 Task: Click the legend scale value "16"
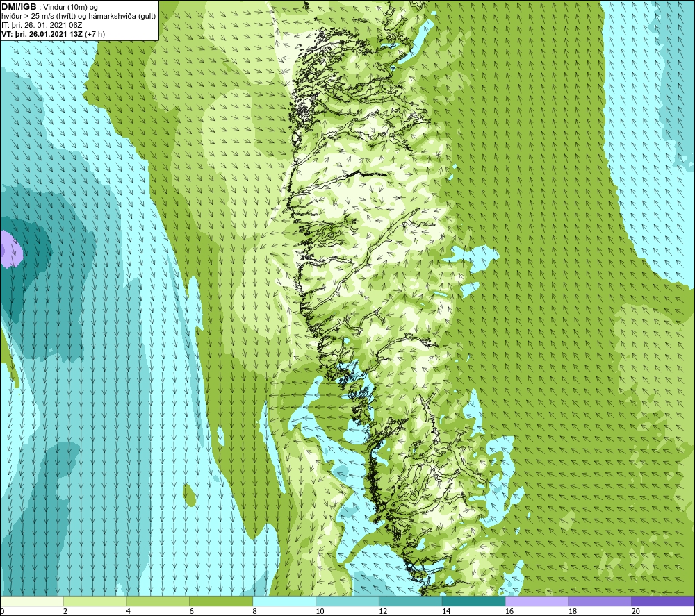click(x=509, y=611)
